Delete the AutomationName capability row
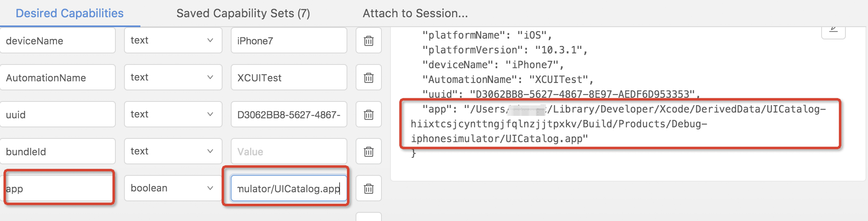The width and height of the screenshot is (868, 221). (368, 78)
